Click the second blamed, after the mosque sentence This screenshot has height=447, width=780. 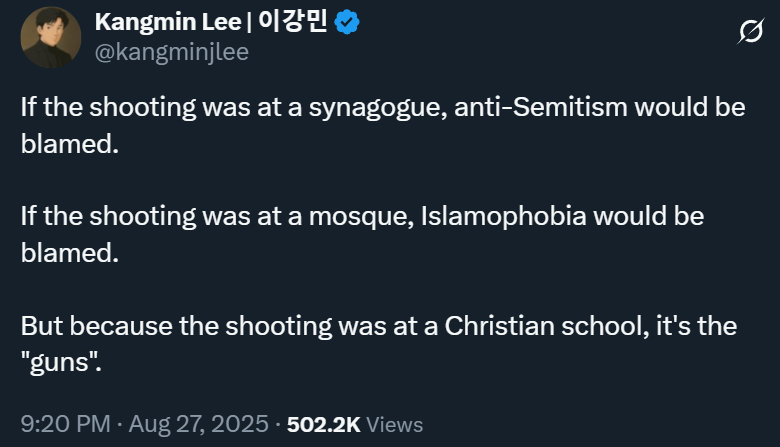coord(70,252)
